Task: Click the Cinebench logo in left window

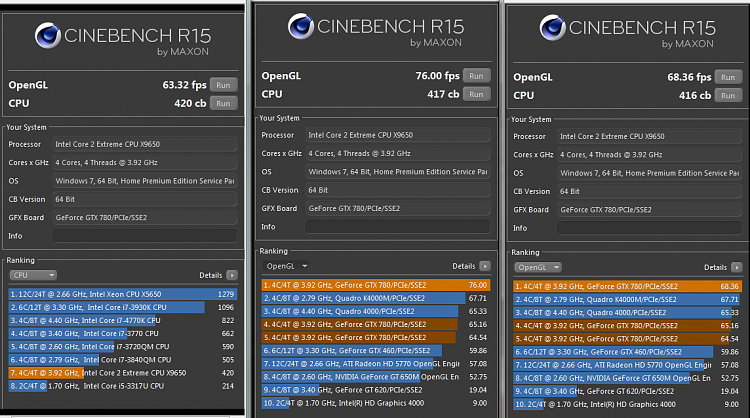Action: point(47,35)
